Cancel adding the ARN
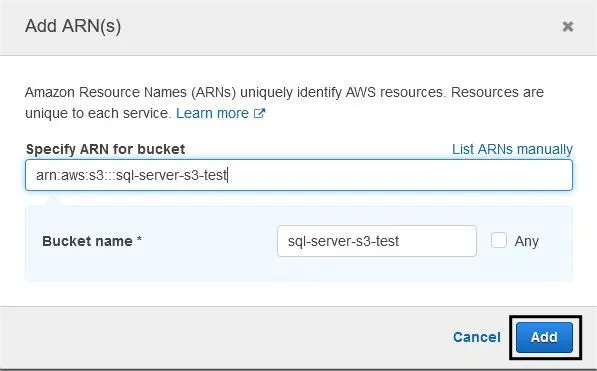Viewport: 597px width, 371px height. pyautogui.click(x=477, y=337)
